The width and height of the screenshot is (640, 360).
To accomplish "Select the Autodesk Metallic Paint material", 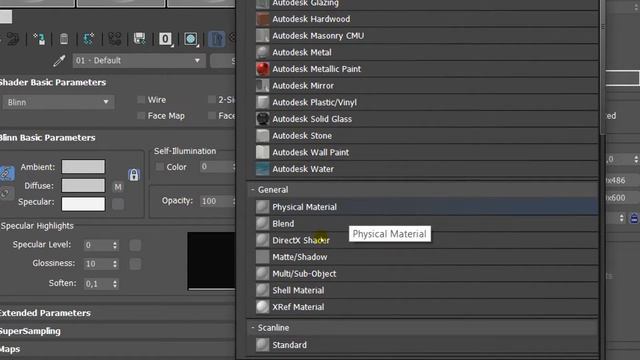I will pyautogui.click(x=426, y=69).
